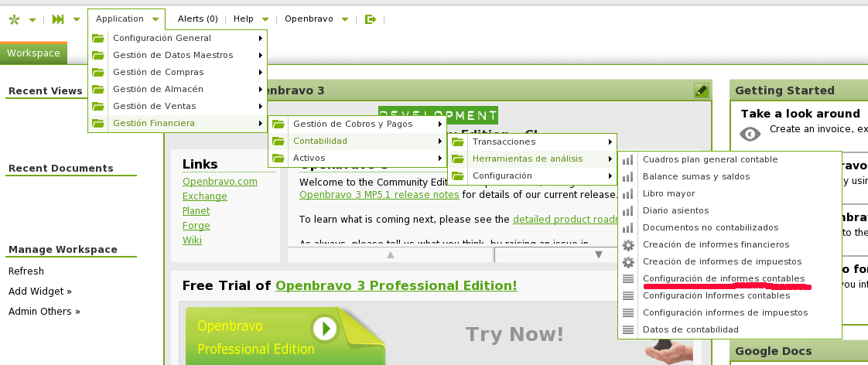Click the quick launch fast-forward icon

(x=58, y=19)
